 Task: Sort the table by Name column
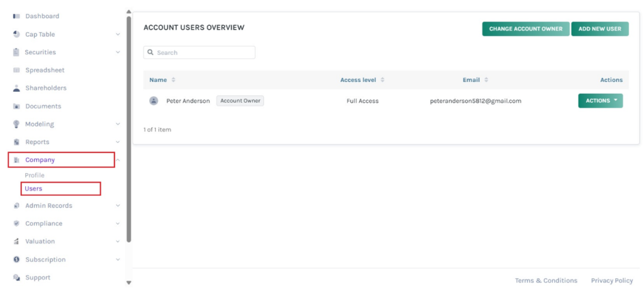[174, 80]
